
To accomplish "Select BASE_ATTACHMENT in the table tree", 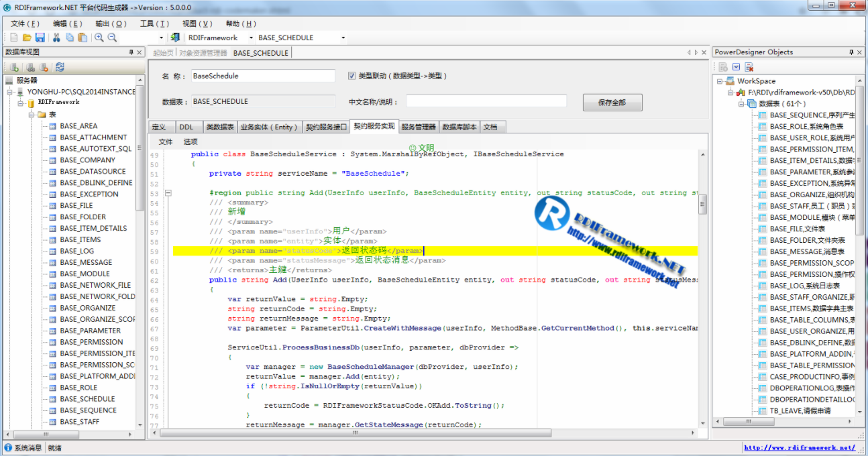I will 93,137.
